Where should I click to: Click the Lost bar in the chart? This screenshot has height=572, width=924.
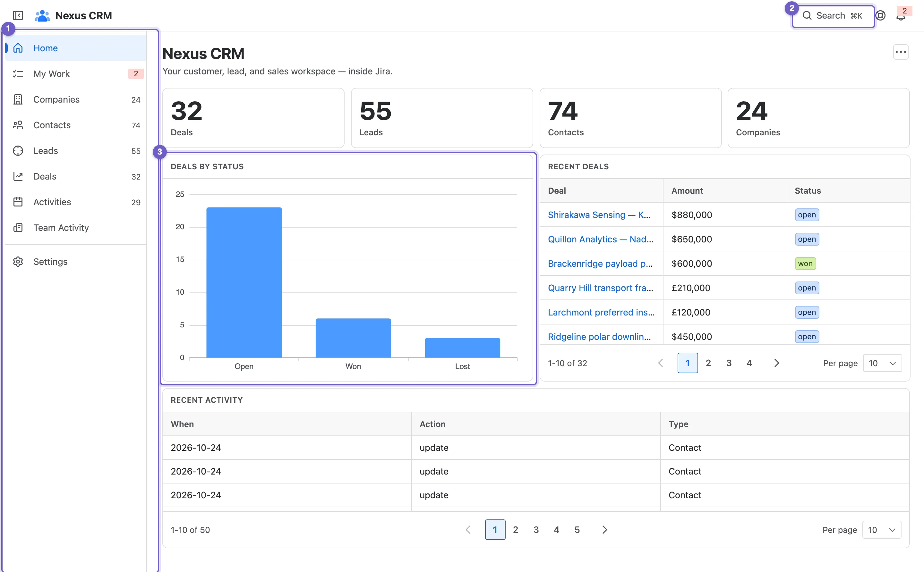[462, 348]
